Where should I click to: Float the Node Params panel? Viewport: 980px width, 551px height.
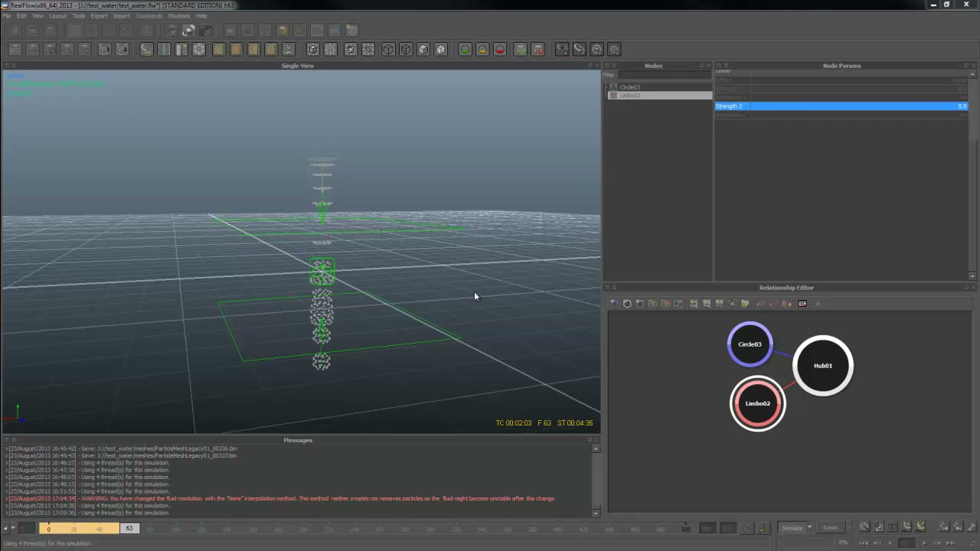click(x=965, y=66)
